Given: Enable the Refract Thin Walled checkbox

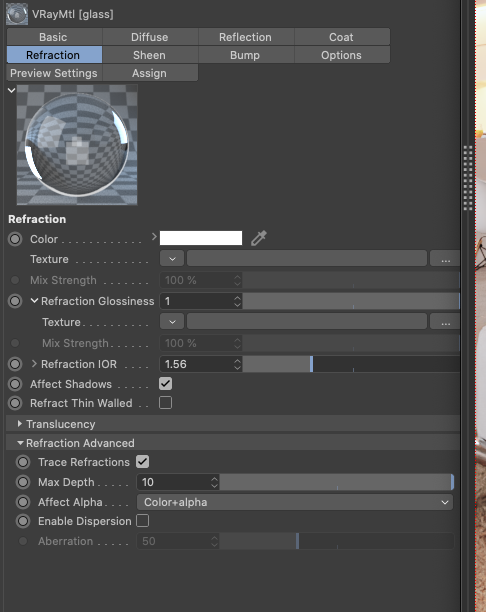Looking at the screenshot, I should tap(166, 403).
